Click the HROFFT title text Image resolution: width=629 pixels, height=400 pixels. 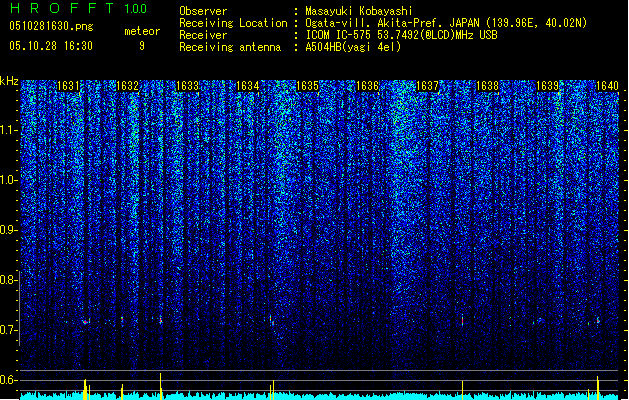(x=62, y=8)
